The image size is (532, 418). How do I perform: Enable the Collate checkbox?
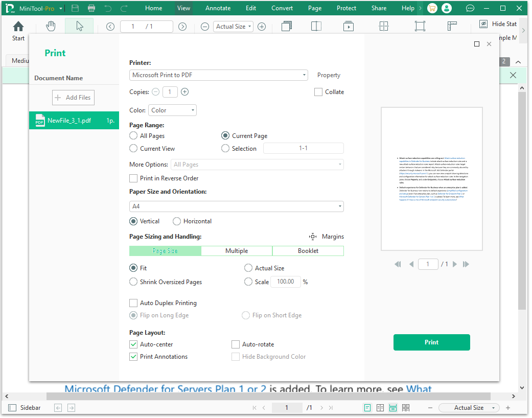[x=318, y=91]
